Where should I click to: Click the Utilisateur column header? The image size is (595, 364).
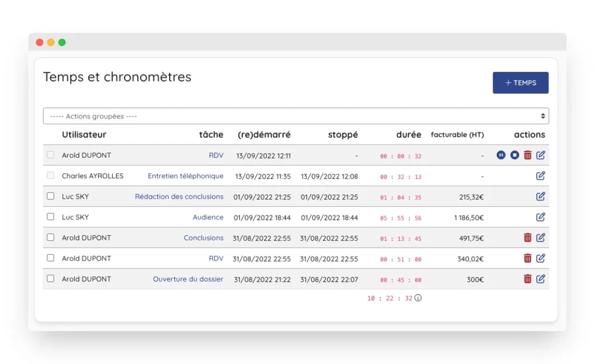84,135
